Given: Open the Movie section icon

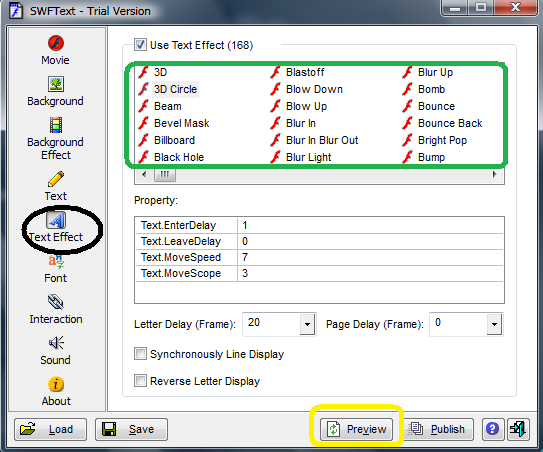Looking at the screenshot, I should click(x=56, y=43).
